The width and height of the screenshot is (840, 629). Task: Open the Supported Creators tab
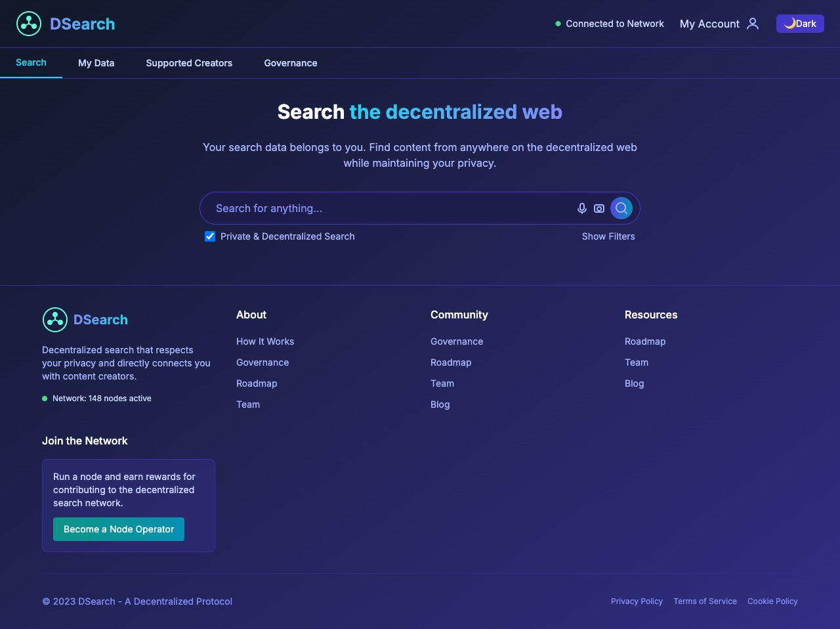(x=189, y=62)
